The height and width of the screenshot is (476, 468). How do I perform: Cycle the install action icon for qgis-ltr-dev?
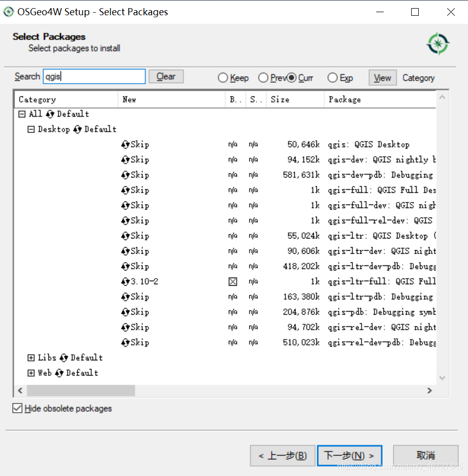(x=125, y=251)
